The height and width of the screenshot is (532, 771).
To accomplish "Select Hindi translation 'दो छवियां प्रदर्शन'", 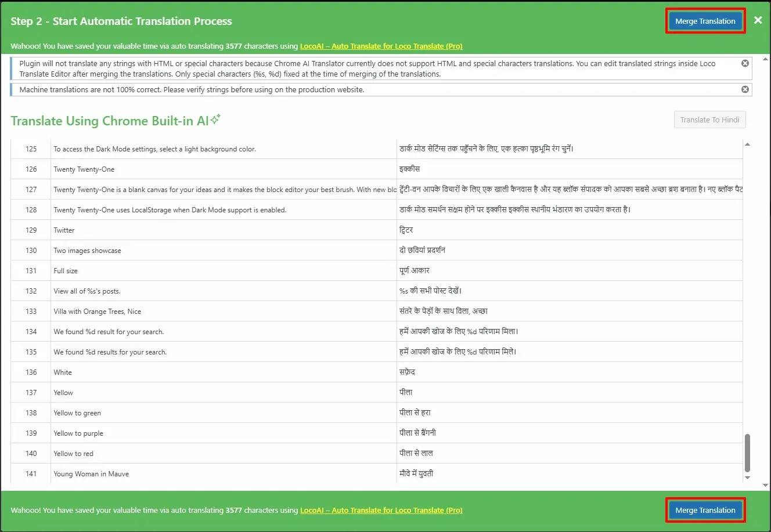I will [423, 250].
